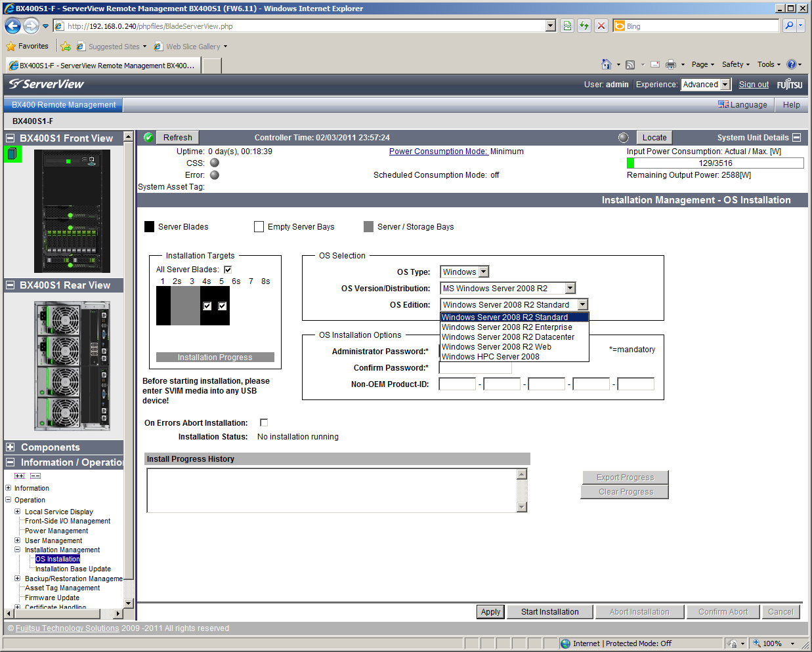Click the Compatibility View icon in address bar
This screenshot has height=652, width=812.
click(567, 26)
